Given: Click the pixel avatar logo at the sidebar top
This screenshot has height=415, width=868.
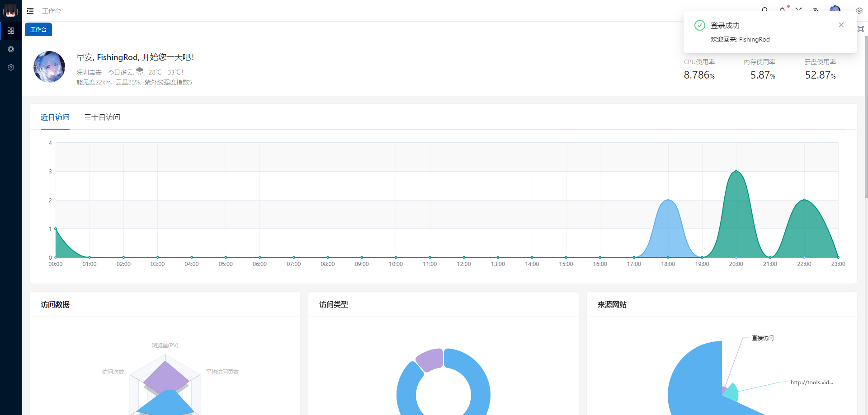Looking at the screenshot, I should pyautogui.click(x=10, y=10).
